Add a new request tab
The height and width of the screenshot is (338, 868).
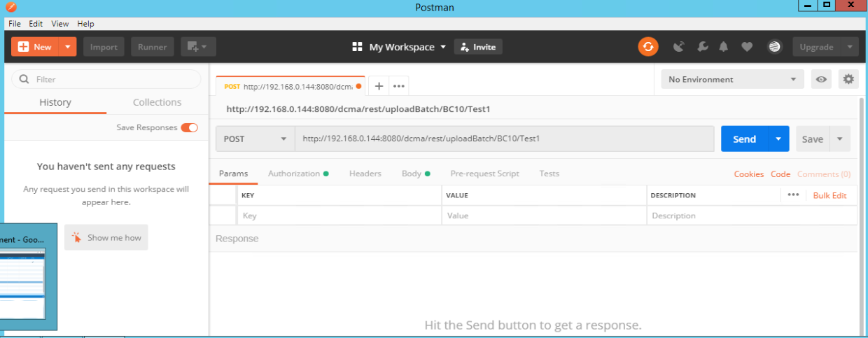[379, 86]
